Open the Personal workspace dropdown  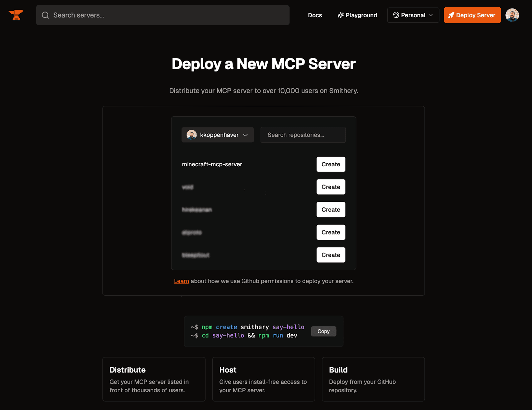pos(413,15)
